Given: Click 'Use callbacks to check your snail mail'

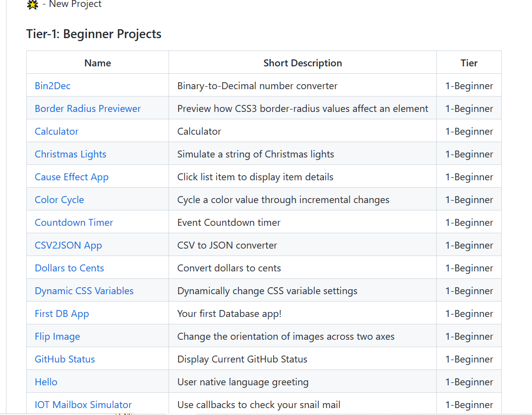Looking at the screenshot, I should [258, 405].
